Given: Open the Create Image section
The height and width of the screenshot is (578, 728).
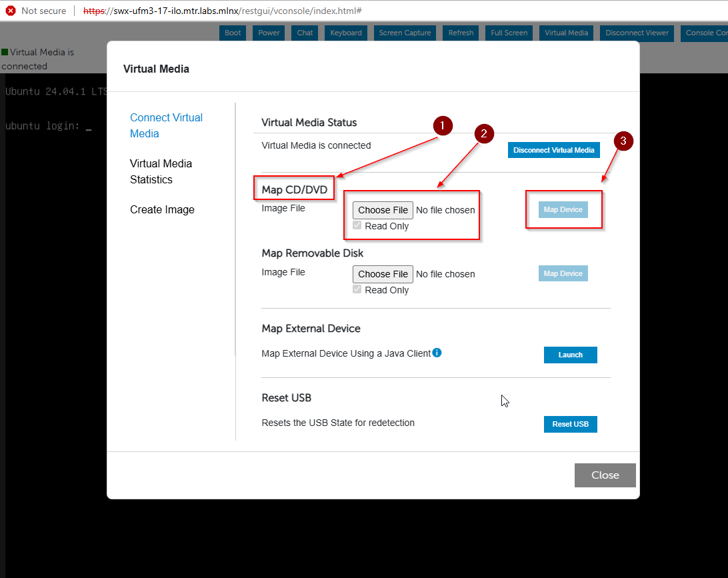Looking at the screenshot, I should coord(162,209).
